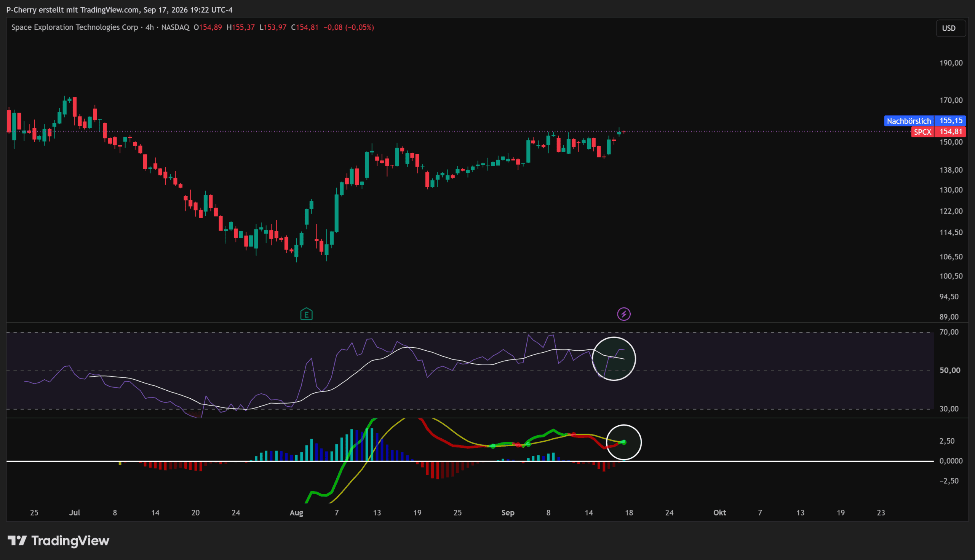Screen dimensions: 975x560
Task: Select the 4h interval label
Action: pyautogui.click(x=149, y=27)
